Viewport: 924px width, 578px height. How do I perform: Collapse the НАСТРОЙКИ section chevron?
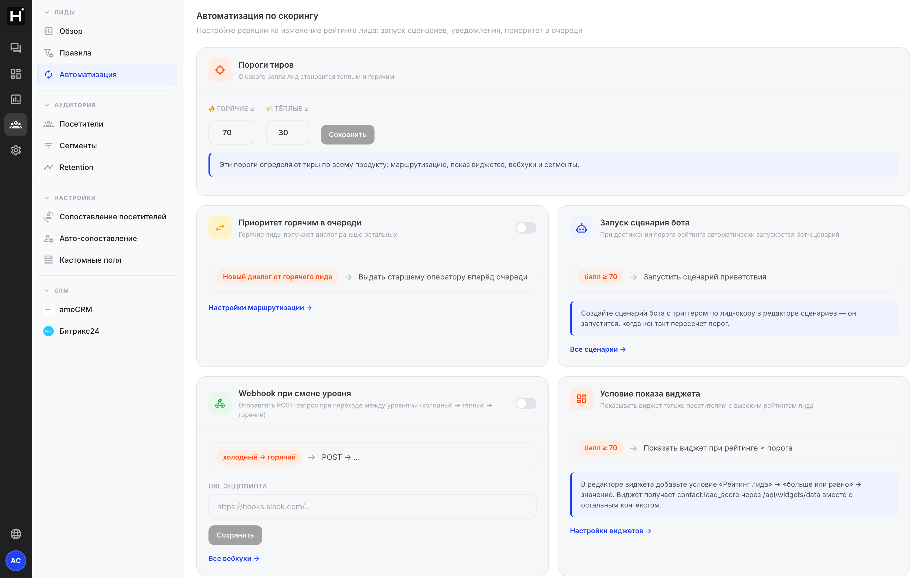pos(46,198)
